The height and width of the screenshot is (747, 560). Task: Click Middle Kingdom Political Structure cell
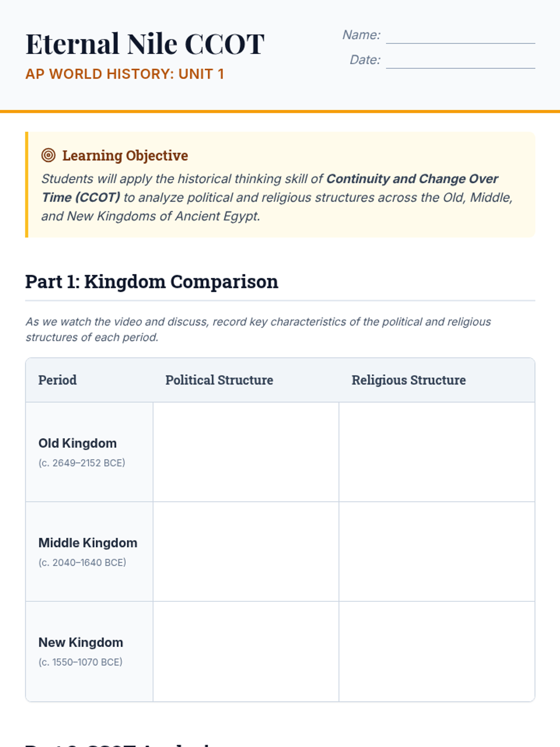point(246,551)
